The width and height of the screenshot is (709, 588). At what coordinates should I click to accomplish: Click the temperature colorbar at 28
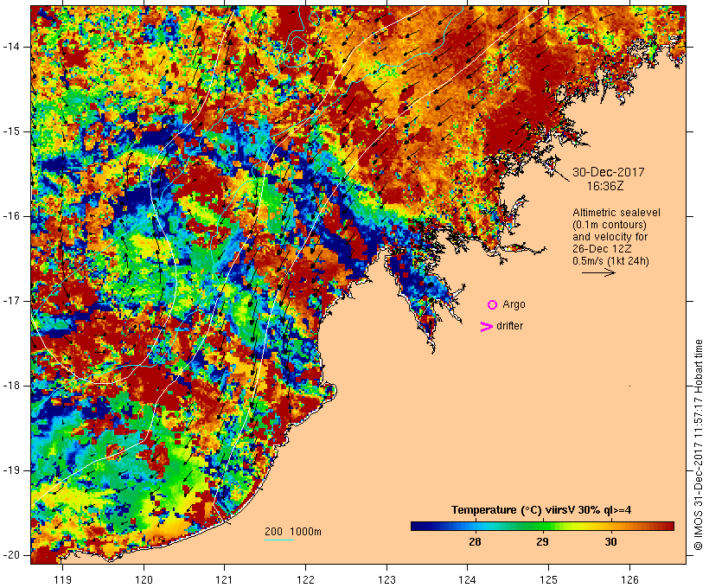tap(475, 526)
